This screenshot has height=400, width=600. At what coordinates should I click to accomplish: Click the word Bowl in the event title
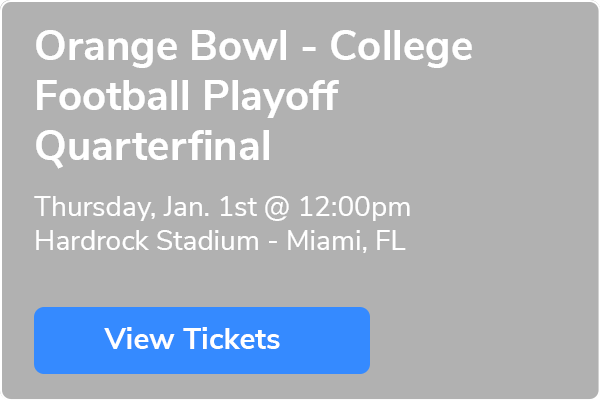(239, 45)
